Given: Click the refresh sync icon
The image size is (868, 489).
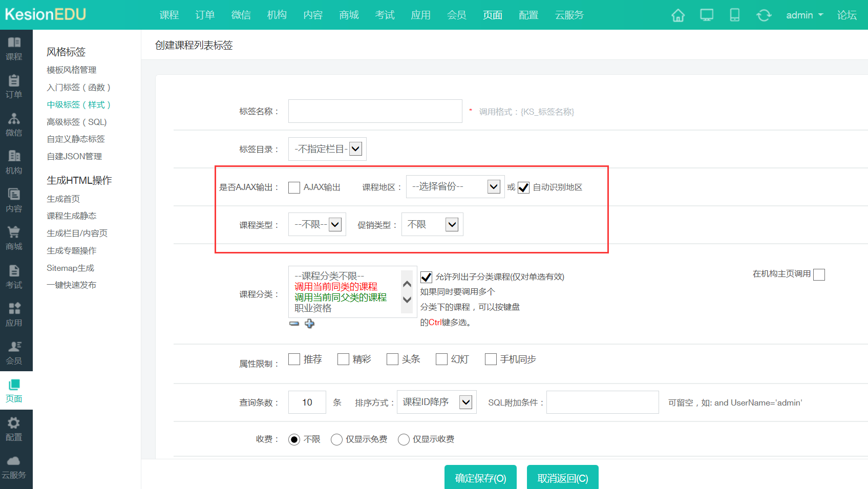Looking at the screenshot, I should [764, 15].
